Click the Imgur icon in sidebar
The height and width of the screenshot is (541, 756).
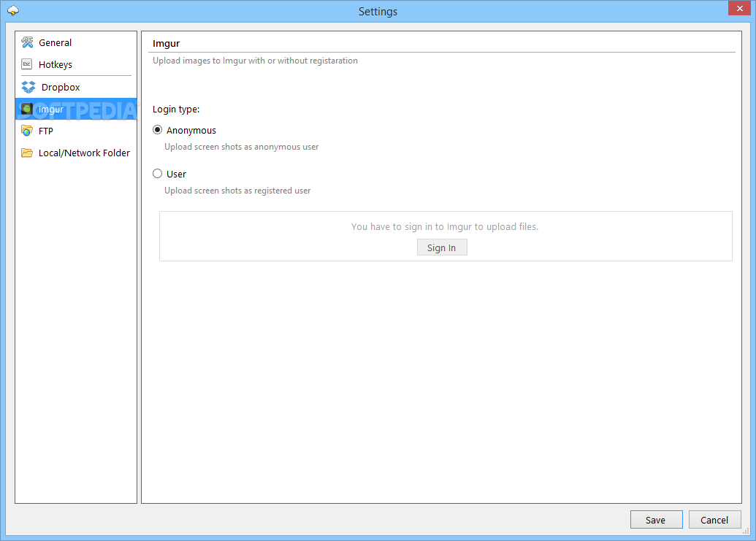pos(27,110)
